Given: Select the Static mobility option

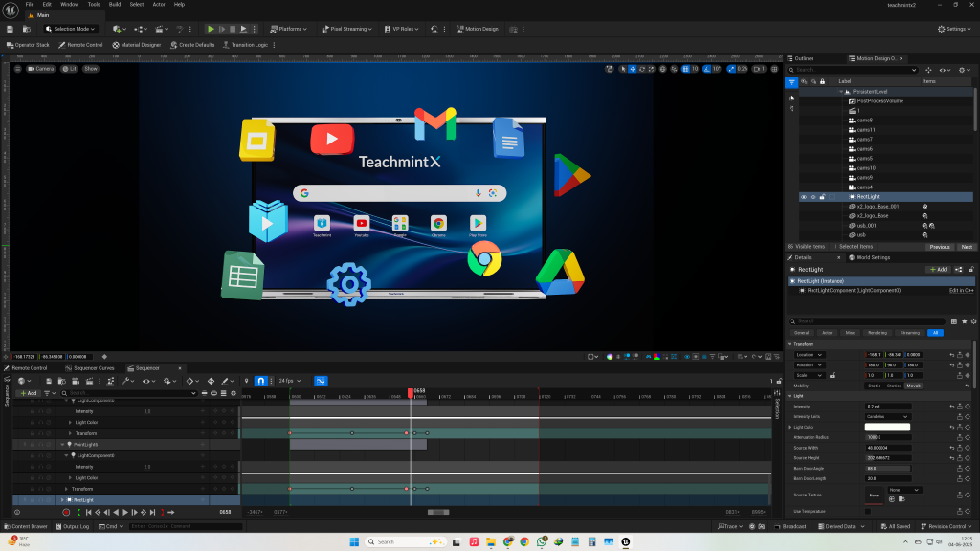Looking at the screenshot, I should [875, 386].
